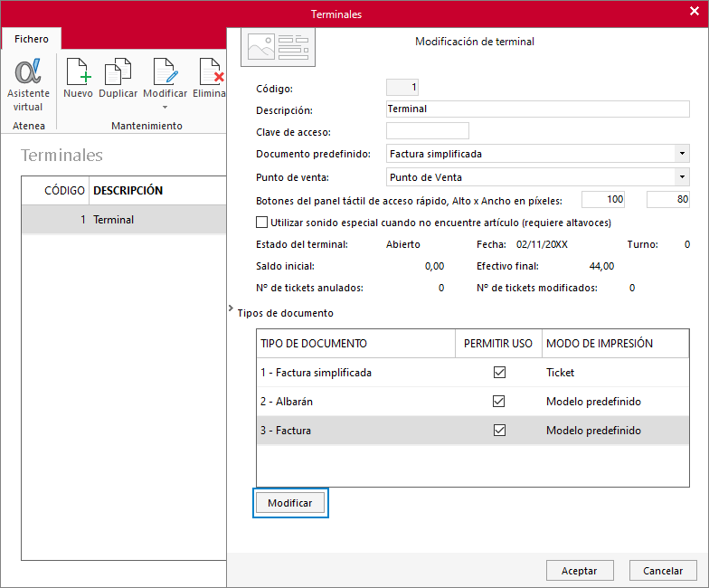Image resolution: width=709 pixels, height=588 pixels.
Task: Click the Cancelar button
Action: (663, 570)
